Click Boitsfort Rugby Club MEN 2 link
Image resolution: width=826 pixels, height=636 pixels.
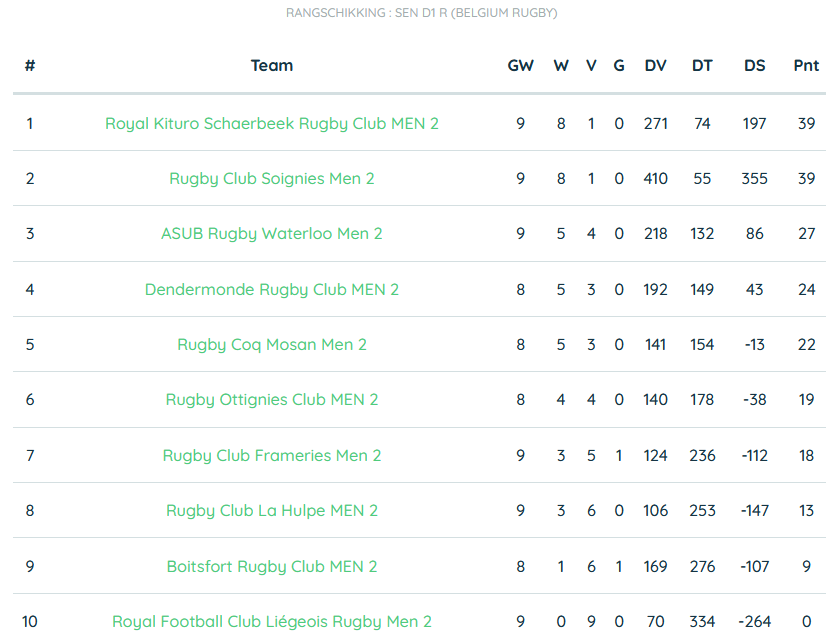(272, 566)
